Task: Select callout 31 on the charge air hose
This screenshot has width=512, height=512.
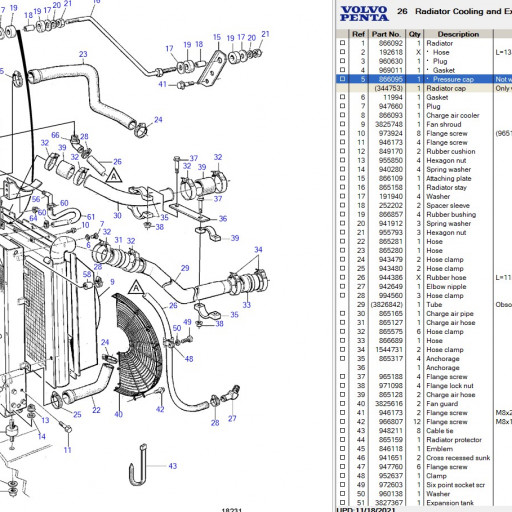Action: pos(119,240)
